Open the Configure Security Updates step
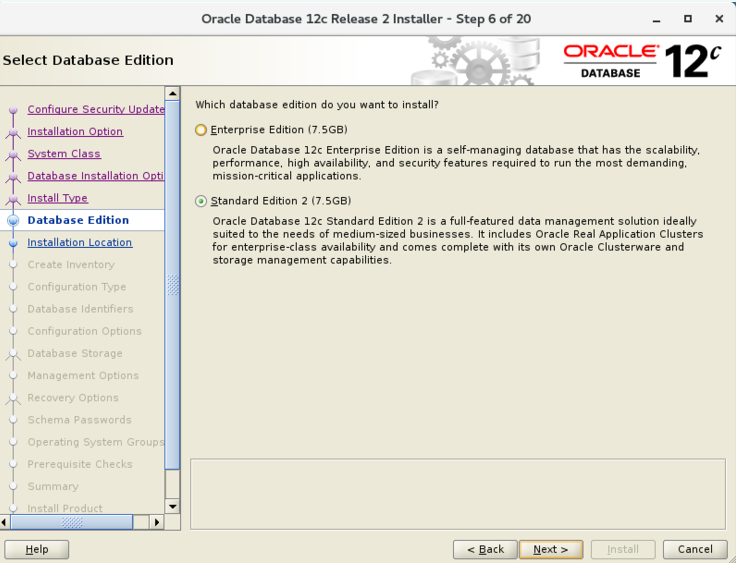Image resolution: width=736 pixels, height=563 pixels. coord(96,109)
